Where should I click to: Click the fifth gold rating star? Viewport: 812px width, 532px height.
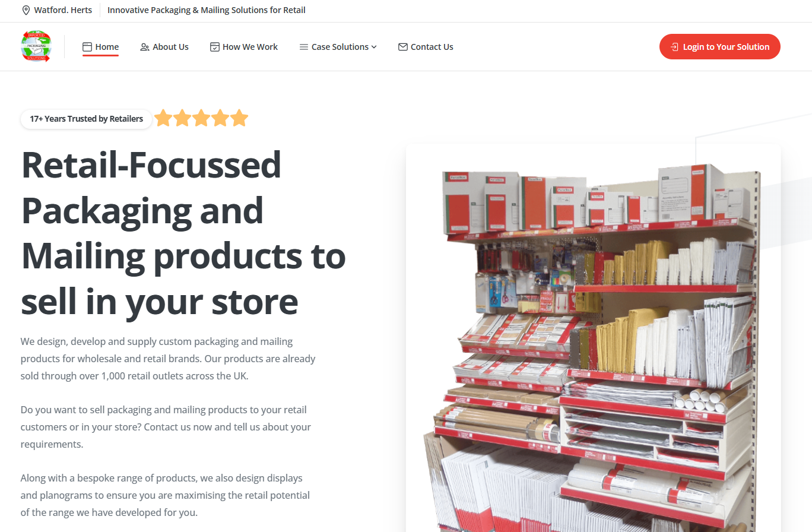239,118
